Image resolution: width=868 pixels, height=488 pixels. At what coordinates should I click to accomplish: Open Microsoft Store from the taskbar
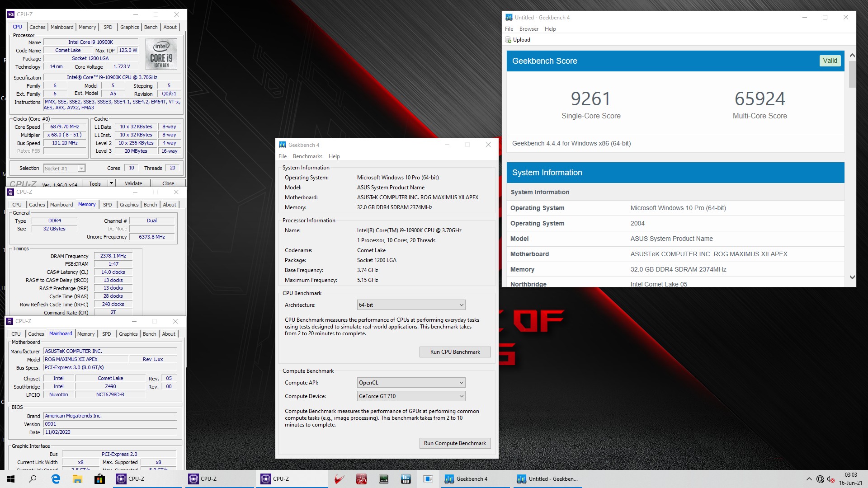pyautogui.click(x=99, y=479)
